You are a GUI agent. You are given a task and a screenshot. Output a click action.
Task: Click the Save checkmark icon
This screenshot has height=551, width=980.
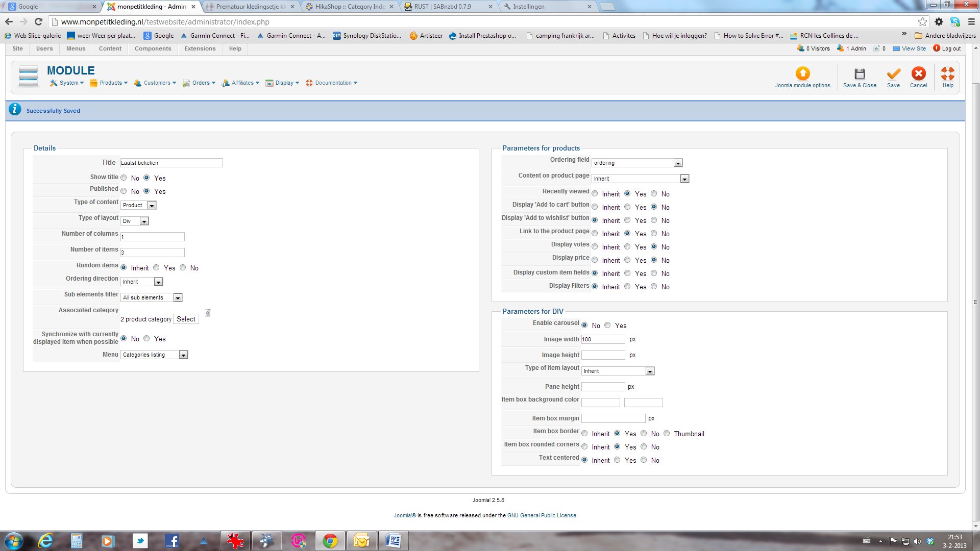(893, 74)
